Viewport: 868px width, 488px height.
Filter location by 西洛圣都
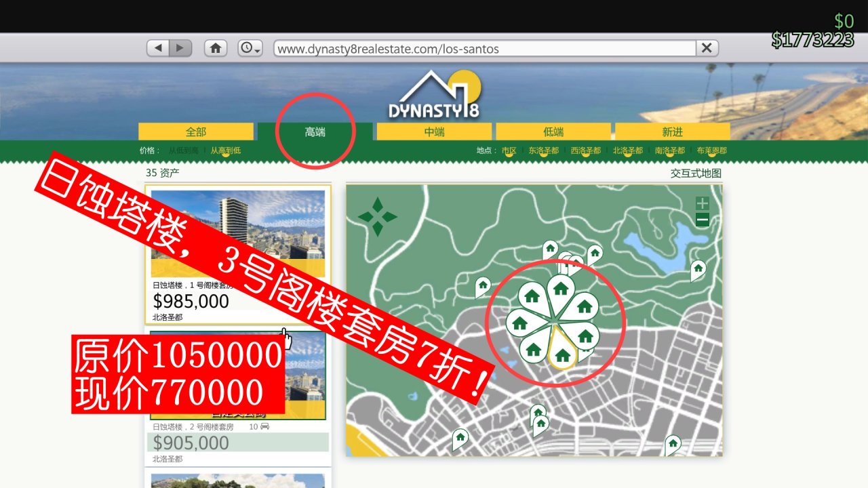[586, 150]
